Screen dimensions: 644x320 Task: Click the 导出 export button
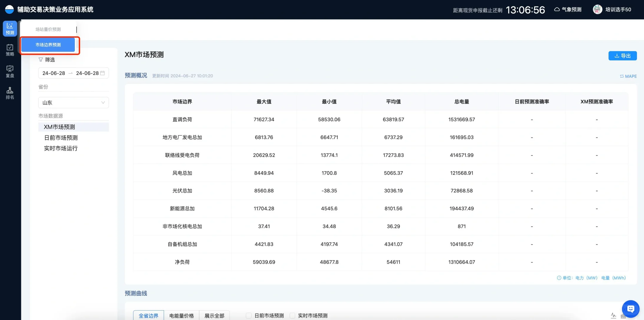pos(623,55)
